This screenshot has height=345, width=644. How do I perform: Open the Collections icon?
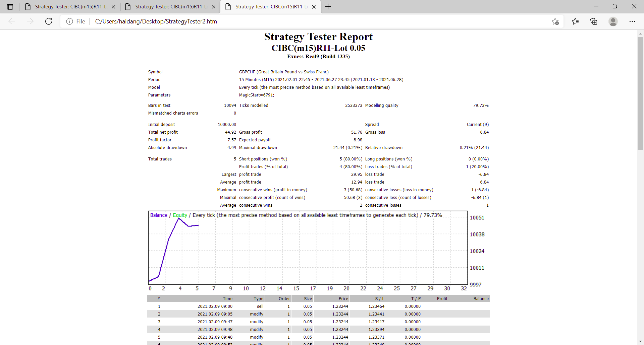coord(594,21)
